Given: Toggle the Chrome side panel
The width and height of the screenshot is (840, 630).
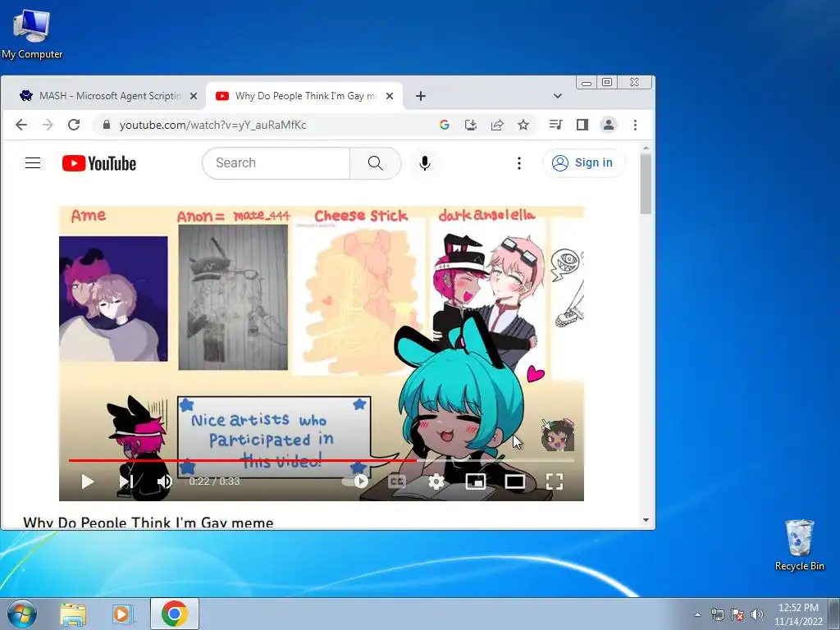Looking at the screenshot, I should tap(582, 125).
